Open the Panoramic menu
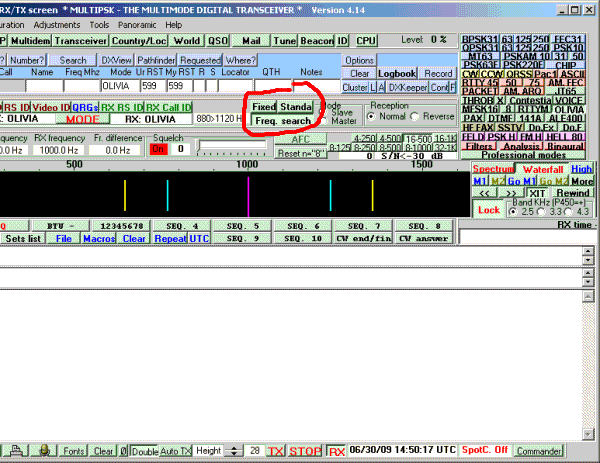 point(137,25)
